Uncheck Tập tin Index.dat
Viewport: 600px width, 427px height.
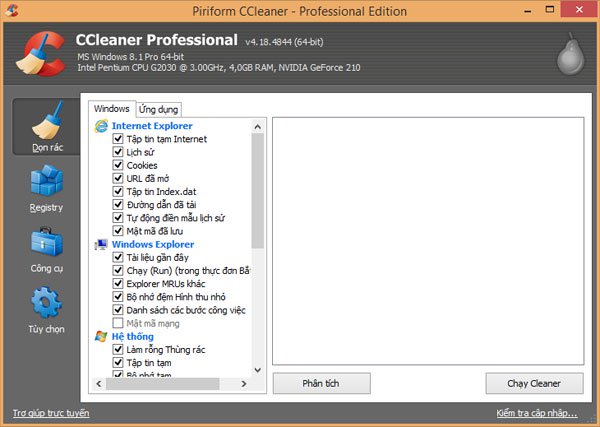pos(118,191)
